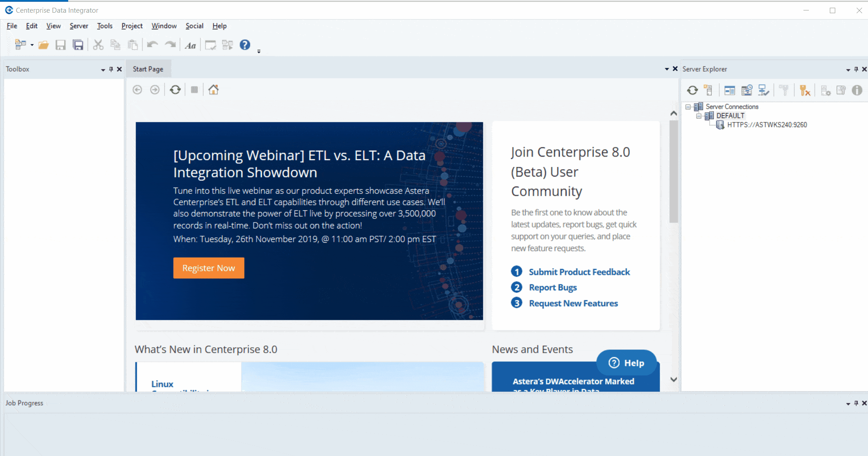Switch to the Start Page tab

coord(148,69)
